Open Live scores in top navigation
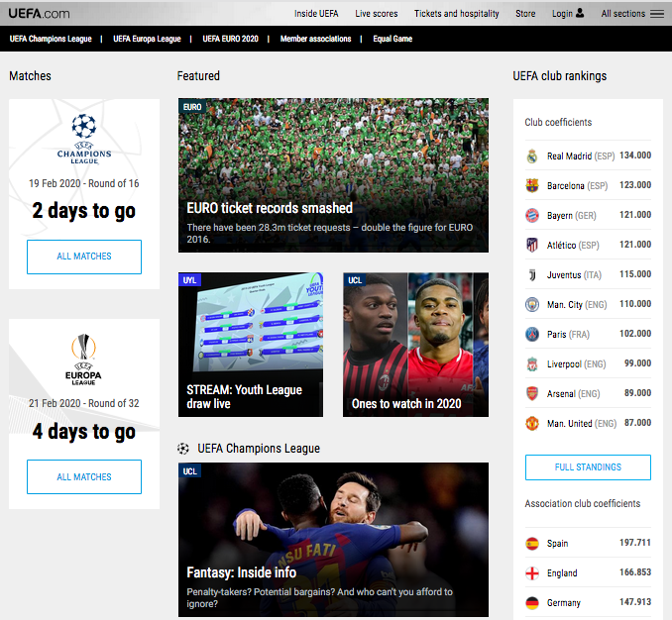This screenshot has height=620, width=672. pyautogui.click(x=377, y=14)
